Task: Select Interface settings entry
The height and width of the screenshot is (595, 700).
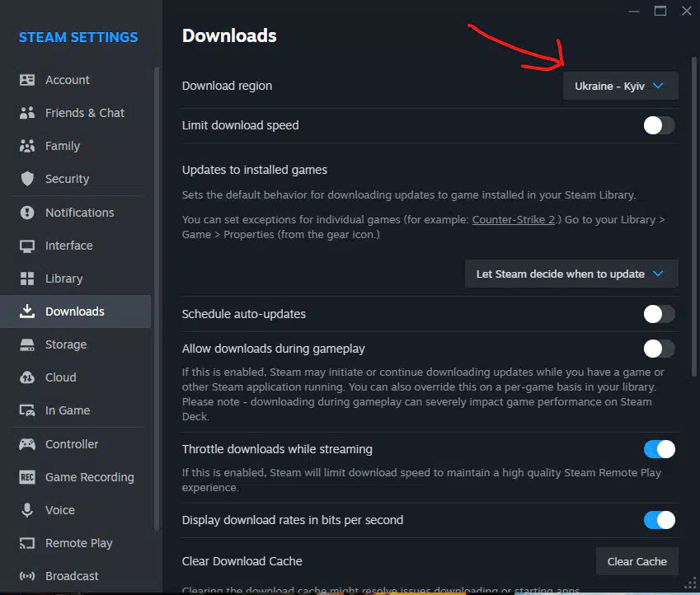Action: tap(76, 246)
